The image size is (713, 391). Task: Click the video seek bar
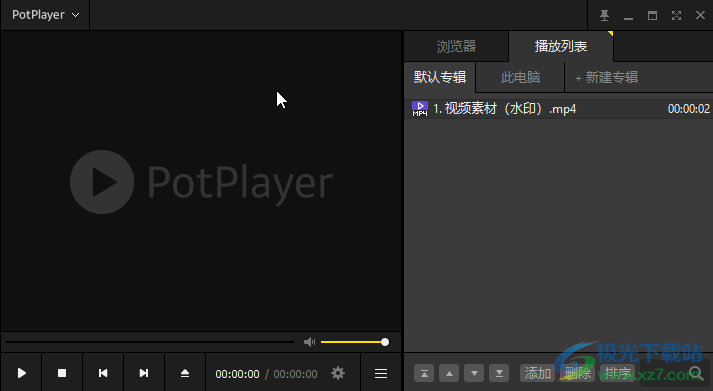(150, 342)
